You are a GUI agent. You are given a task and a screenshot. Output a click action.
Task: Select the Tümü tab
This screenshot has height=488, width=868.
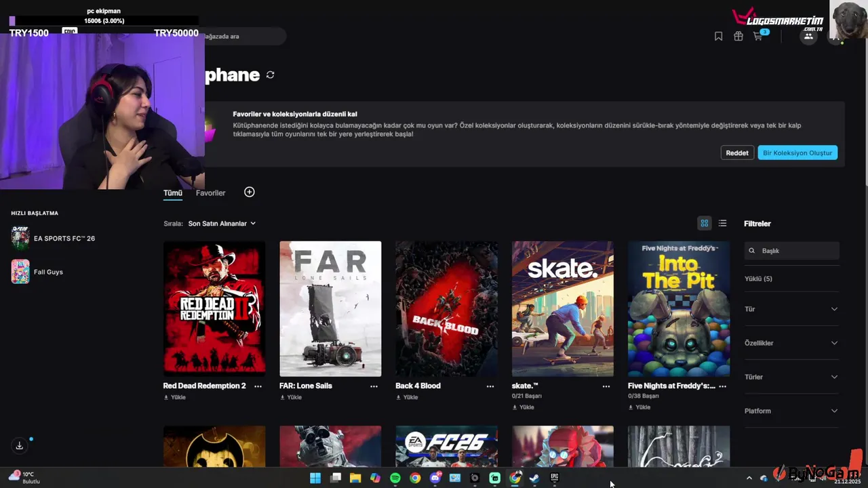pos(173,193)
